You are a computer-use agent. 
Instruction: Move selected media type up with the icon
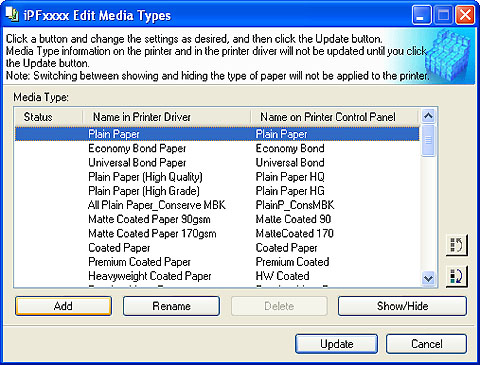point(456,245)
